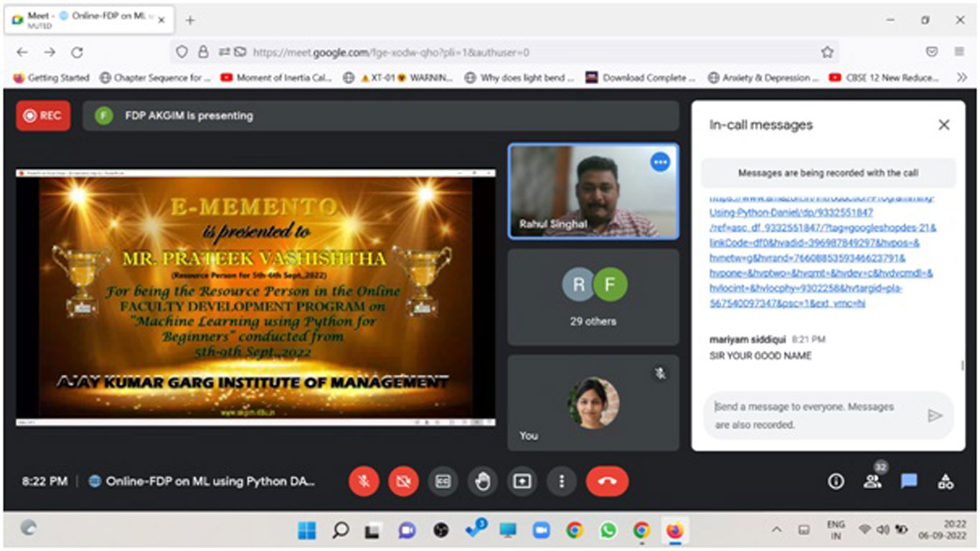Screen dimensions: 980x551
Task: Toggle the chat panel icon
Action: tap(909, 481)
